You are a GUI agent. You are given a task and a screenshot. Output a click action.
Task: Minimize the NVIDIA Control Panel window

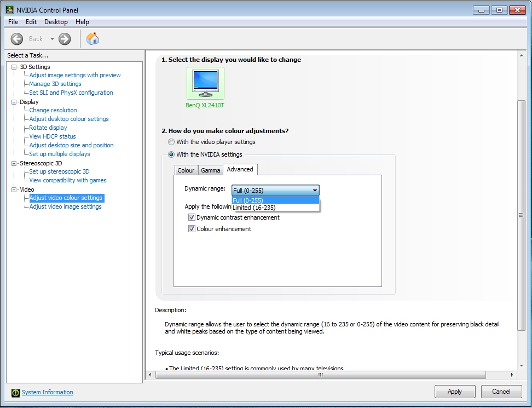481,10
